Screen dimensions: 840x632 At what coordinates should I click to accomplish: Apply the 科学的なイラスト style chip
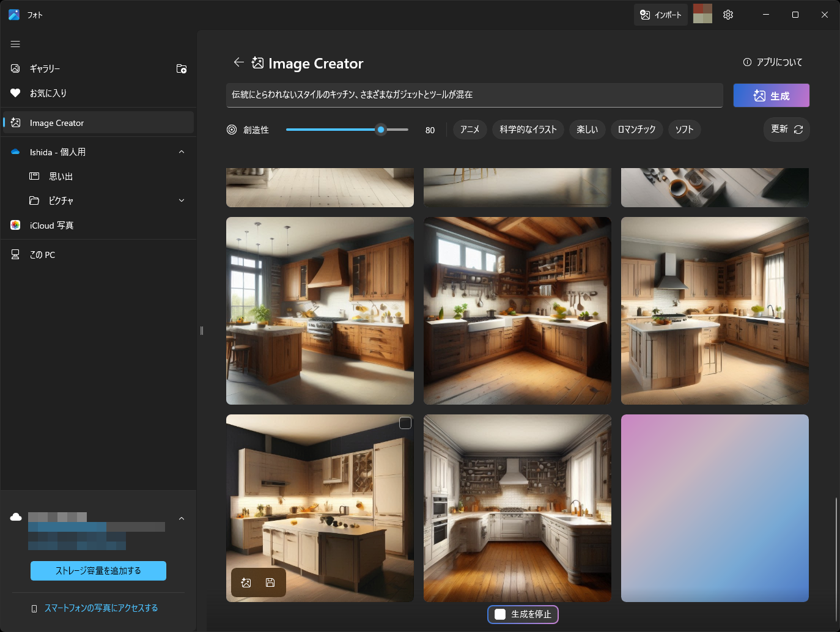click(528, 130)
